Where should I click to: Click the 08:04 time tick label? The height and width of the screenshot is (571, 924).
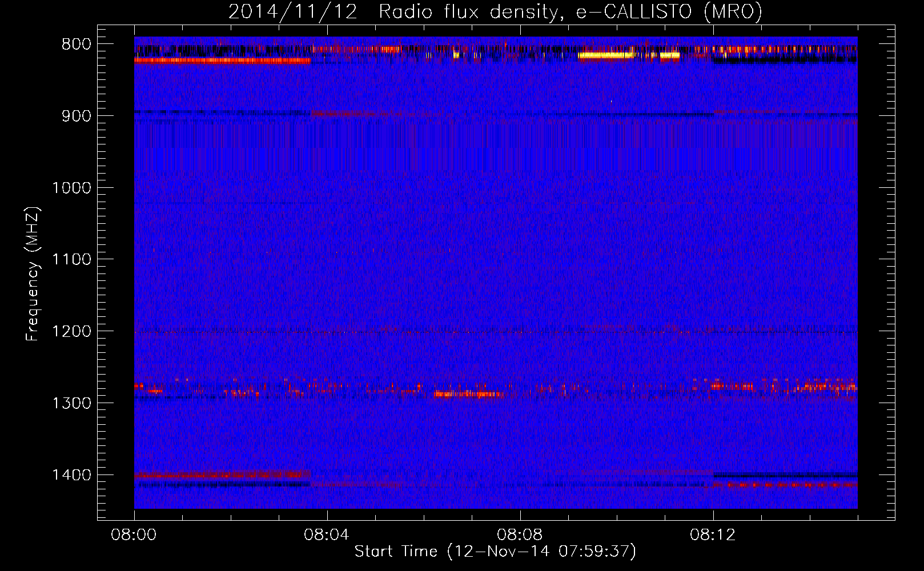[327, 535]
